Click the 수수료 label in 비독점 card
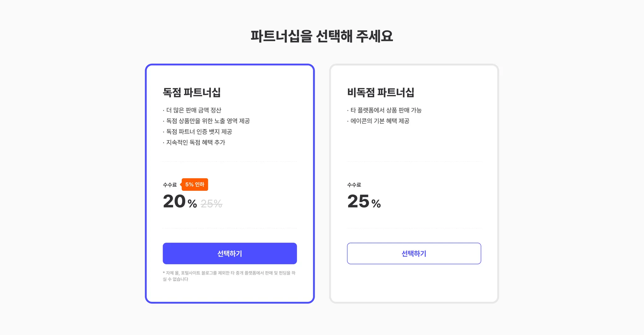The image size is (644, 335). pos(354,185)
